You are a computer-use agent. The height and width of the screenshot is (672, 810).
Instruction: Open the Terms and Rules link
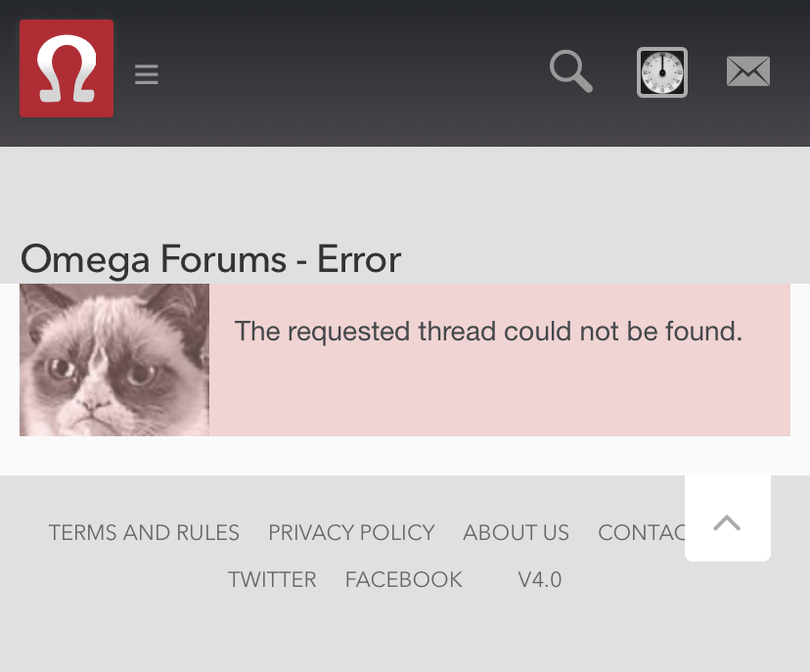pos(144,532)
